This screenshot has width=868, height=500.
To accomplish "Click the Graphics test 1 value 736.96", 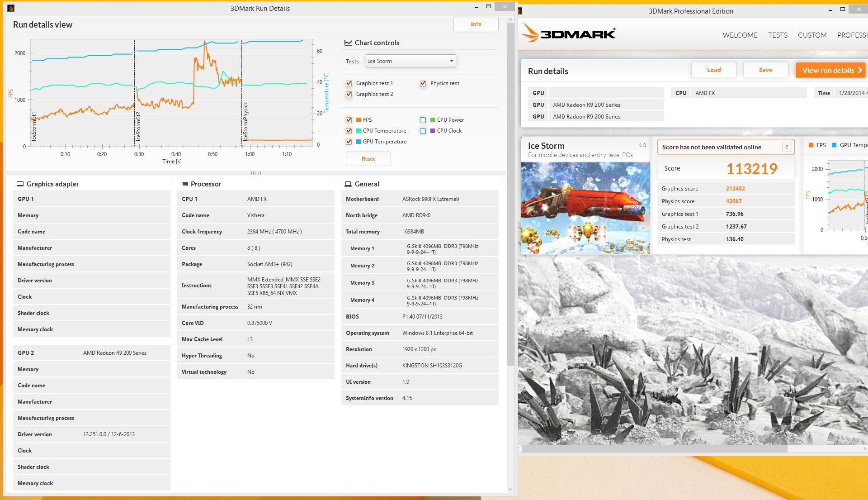I will coord(735,214).
